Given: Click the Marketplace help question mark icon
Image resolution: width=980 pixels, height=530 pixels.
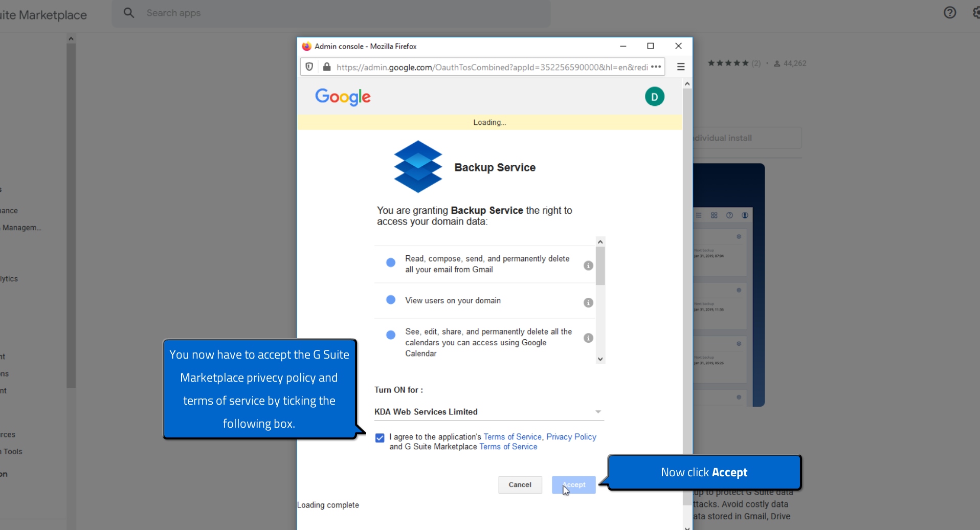Looking at the screenshot, I should point(950,13).
